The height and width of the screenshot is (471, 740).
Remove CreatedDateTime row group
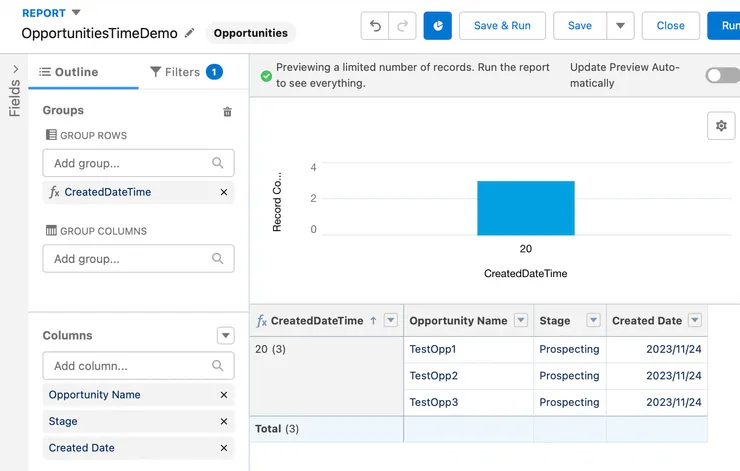click(223, 192)
